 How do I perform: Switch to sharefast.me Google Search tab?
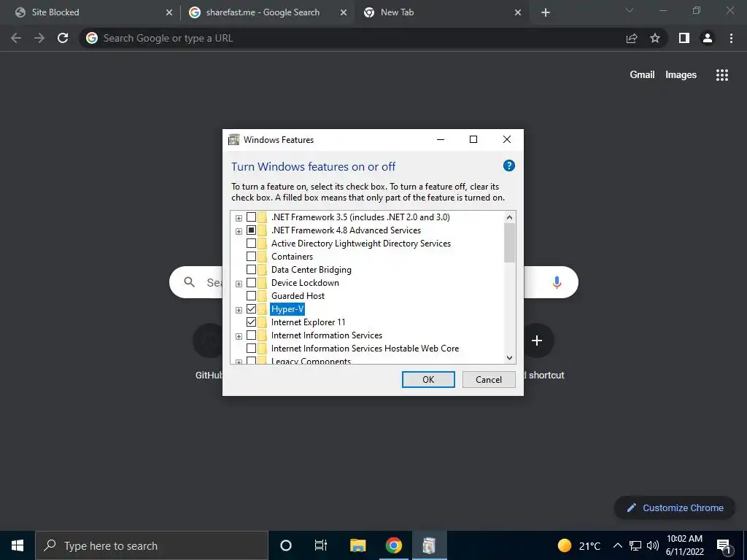tap(267, 12)
